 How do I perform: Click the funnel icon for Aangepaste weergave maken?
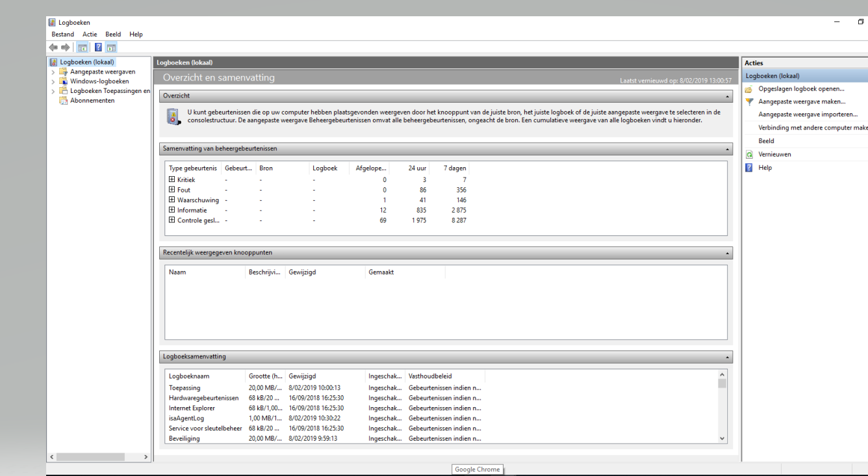click(x=749, y=101)
